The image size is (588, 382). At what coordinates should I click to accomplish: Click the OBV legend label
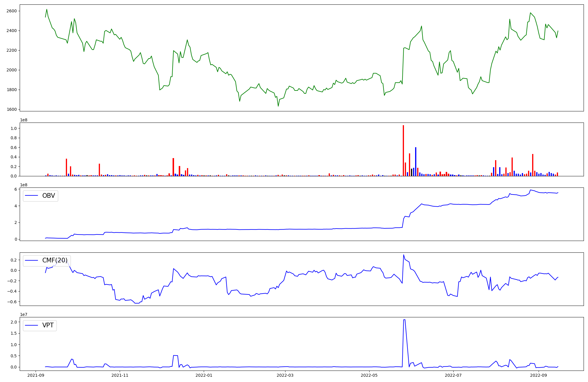49,196
